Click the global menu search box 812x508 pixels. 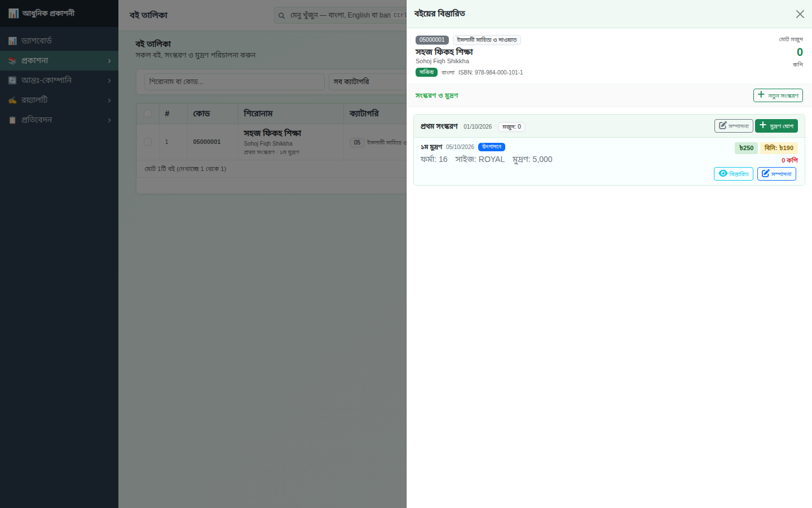(x=341, y=15)
